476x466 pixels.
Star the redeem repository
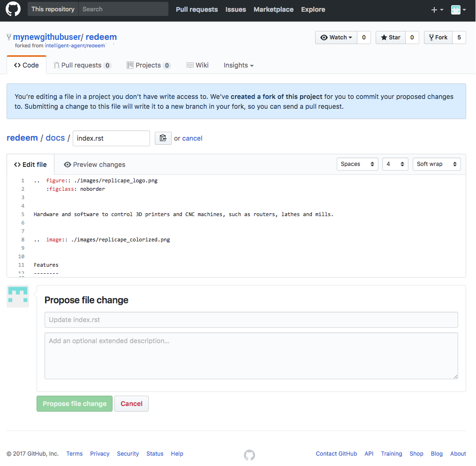pyautogui.click(x=390, y=38)
